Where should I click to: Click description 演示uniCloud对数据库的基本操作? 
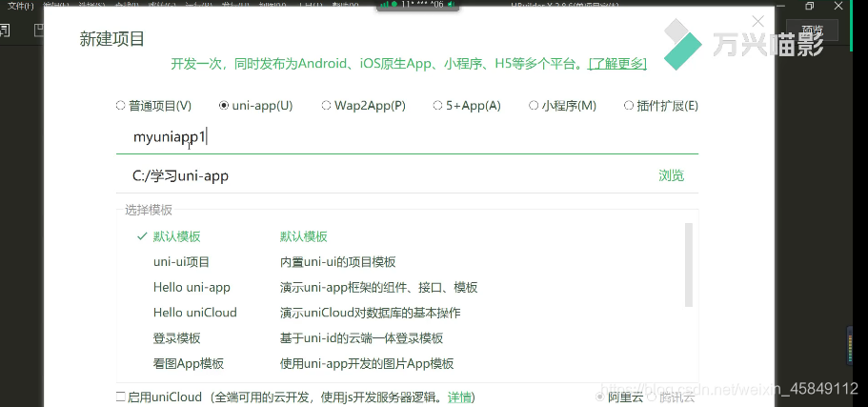point(370,313)
